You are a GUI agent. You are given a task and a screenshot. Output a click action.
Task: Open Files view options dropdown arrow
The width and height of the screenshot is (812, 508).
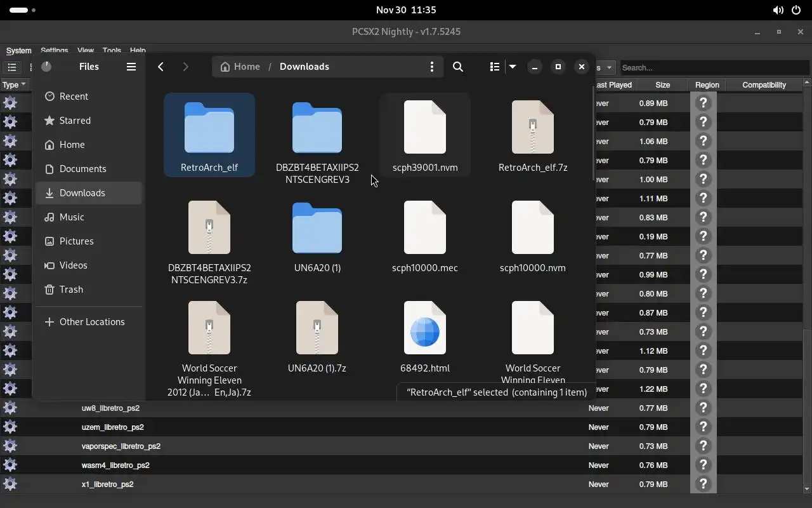point(513,67)
